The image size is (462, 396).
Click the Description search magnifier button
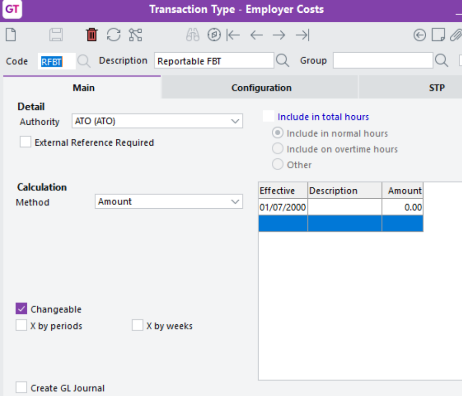(283, 61)
